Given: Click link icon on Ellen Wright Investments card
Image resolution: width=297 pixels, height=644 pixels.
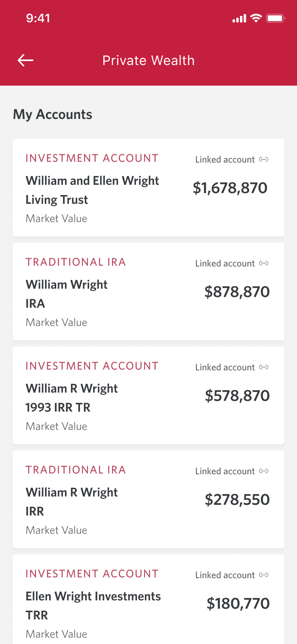Looking at the screenshot, I should [x=264, y=575].
